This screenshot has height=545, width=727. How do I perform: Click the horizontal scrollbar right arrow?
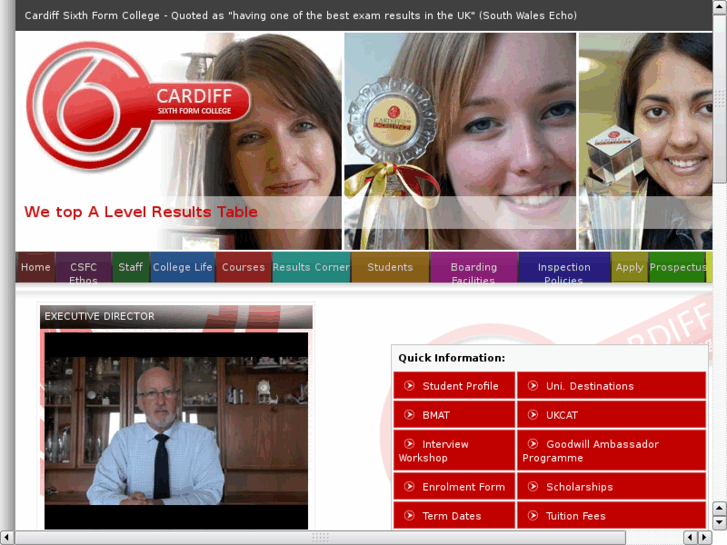point(704,537)
